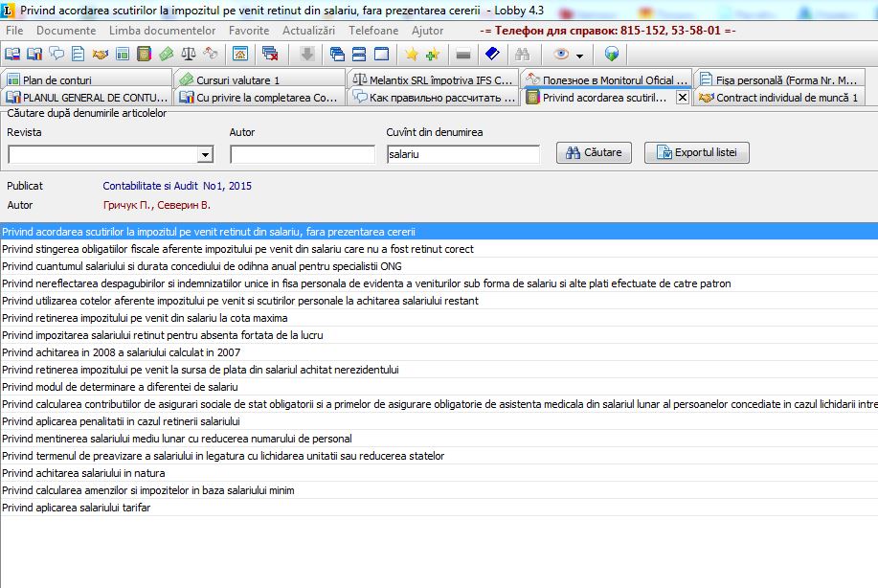The height and width of the screenshot is (588, 878).
Task: Select article Privind stingerea obligatiilor fiscale
Action: point(439,249)
